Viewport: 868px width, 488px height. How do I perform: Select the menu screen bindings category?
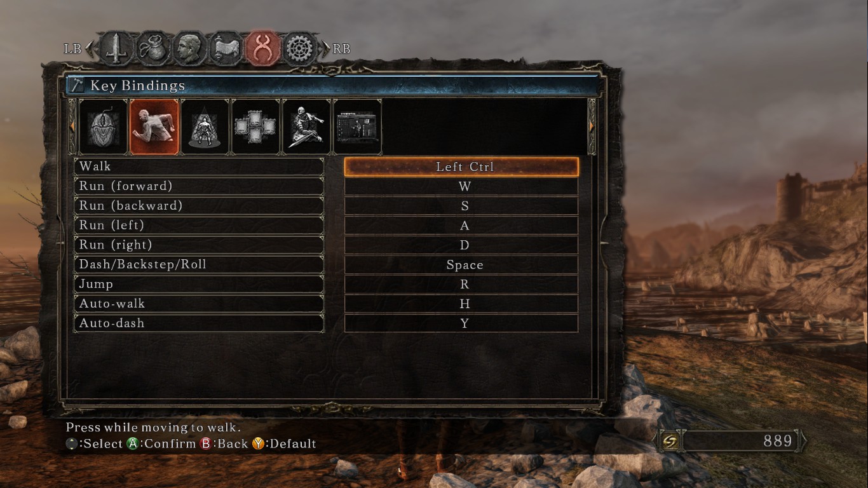[357, 126]
